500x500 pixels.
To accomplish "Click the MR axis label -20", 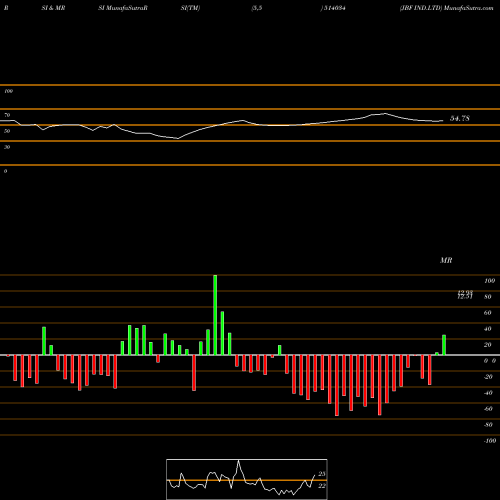I will click(488, 377).
